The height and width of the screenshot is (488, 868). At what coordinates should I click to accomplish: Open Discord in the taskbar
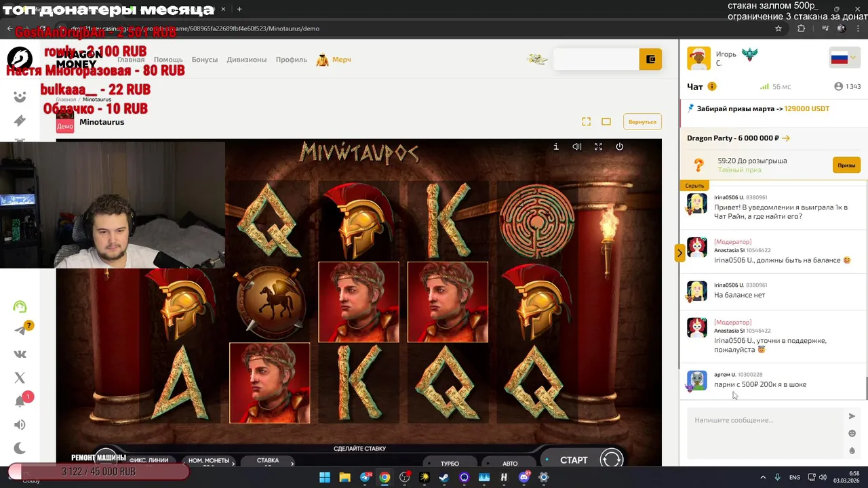tap(524, 477)
